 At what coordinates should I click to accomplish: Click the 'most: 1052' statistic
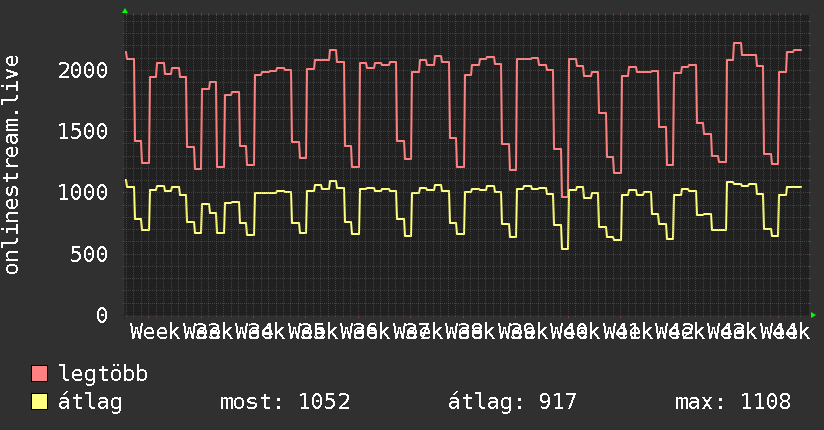[x=285, y=402]
